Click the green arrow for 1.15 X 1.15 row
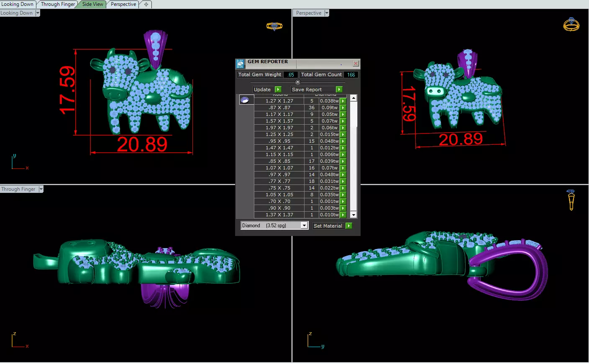Image resolution: width=589 pixels, height=364 pixels. [x=343, y=154]
